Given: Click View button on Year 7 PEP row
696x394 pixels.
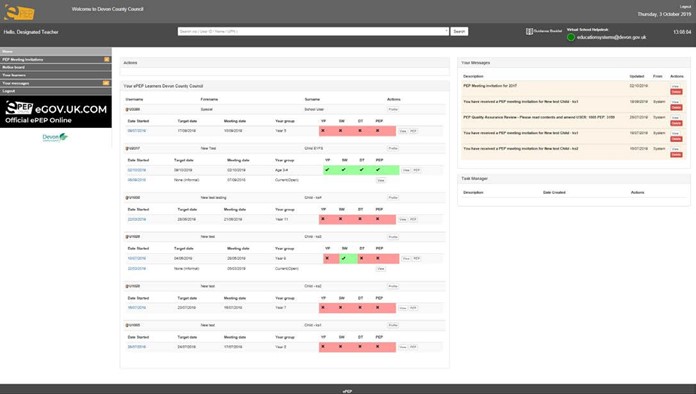Looking at the screenshot, I should point(403,308).
